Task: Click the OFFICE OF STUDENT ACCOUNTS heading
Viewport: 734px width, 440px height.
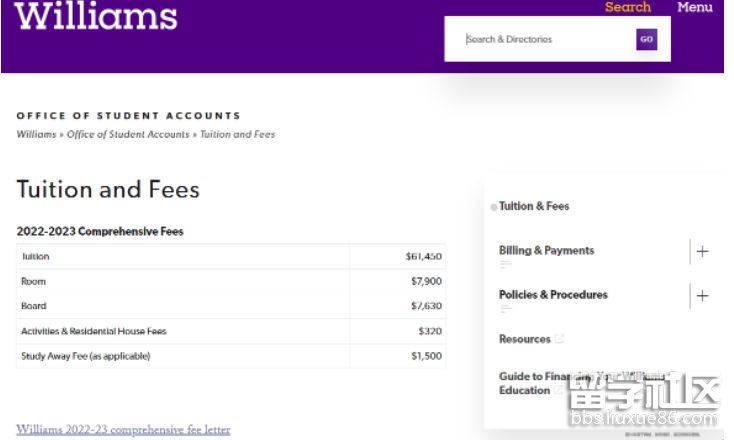Action: point(128,116)
